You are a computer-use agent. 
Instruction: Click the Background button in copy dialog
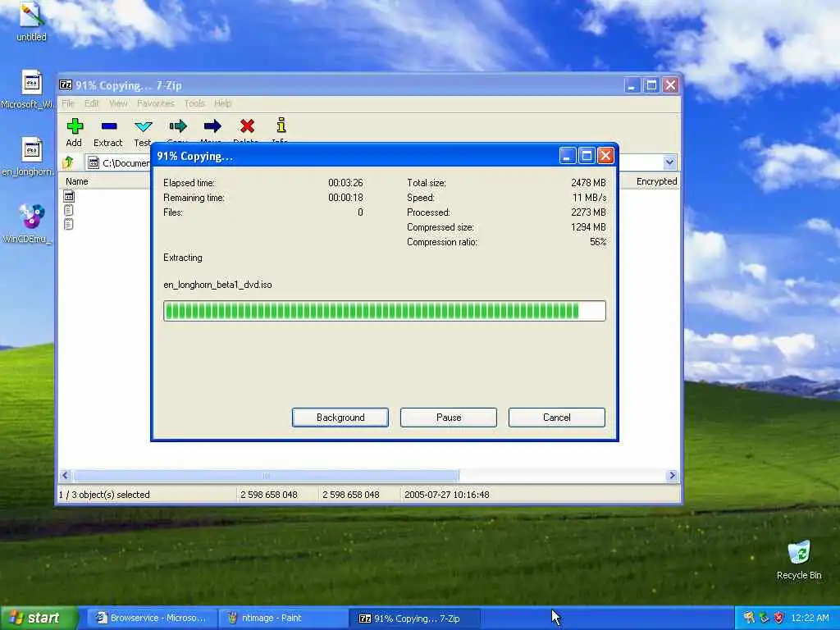340,418
